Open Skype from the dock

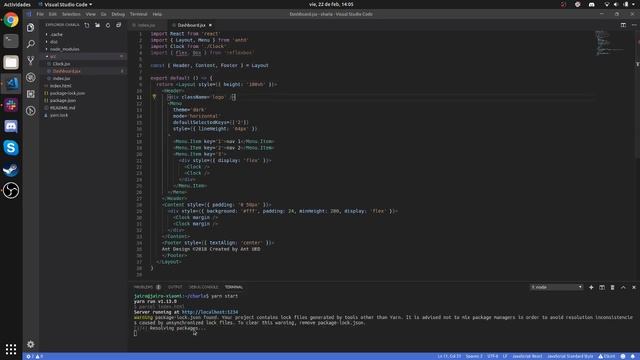click(x=11, y=147)
